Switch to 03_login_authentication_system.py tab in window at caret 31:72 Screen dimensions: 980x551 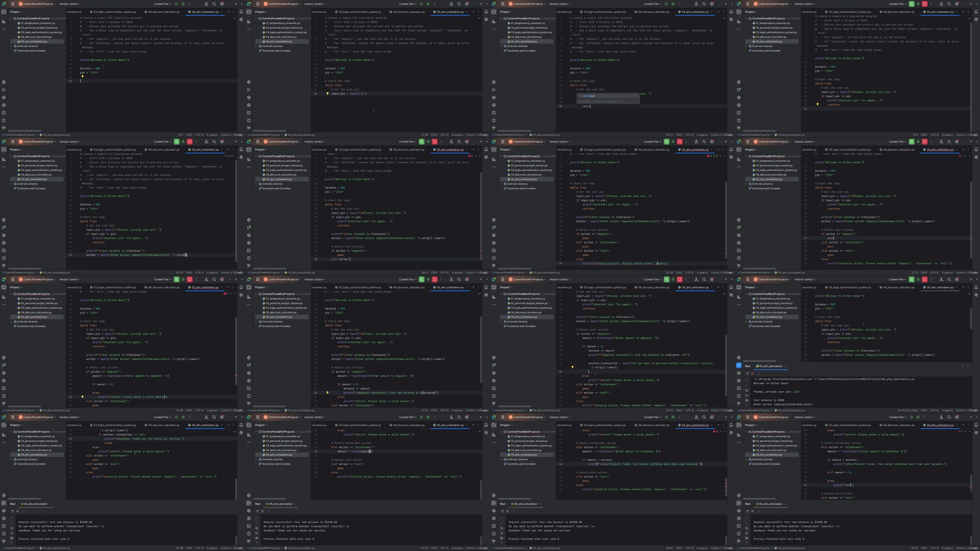coord(358,287)
